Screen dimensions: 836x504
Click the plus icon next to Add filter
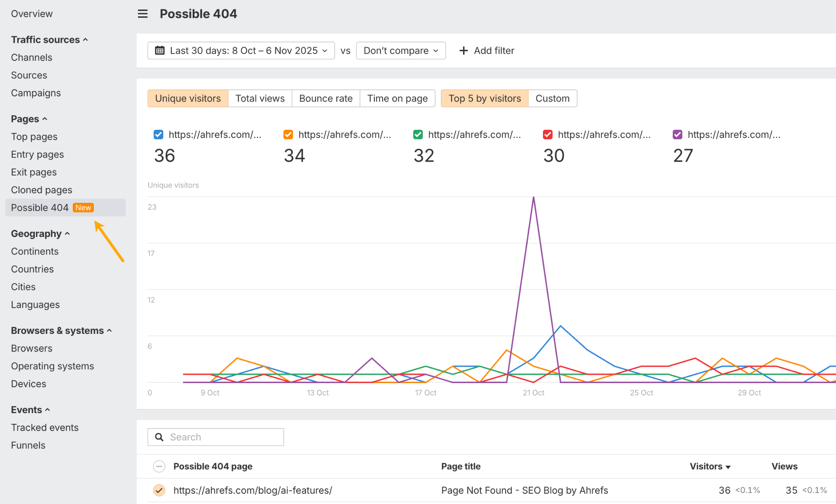(x=463, y=50)
